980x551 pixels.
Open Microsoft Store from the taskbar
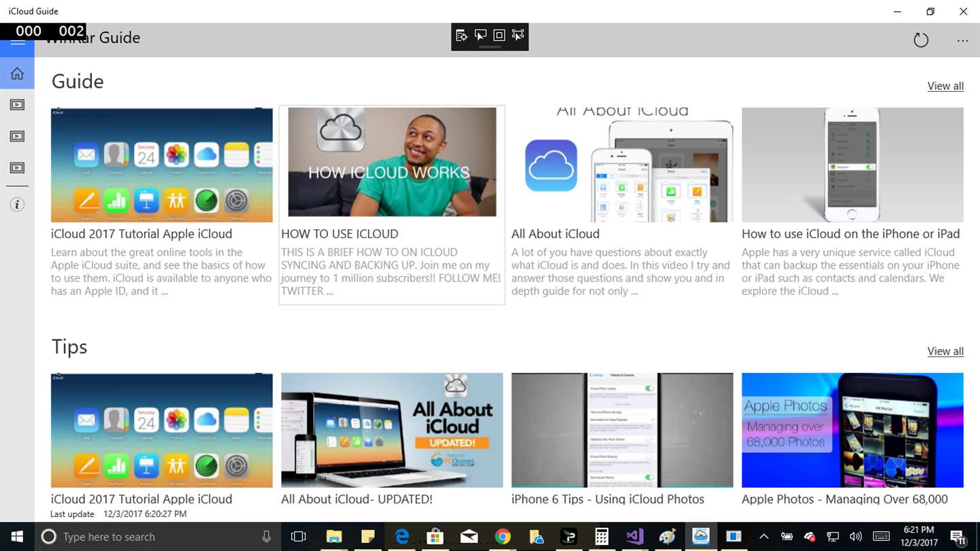click(436, 537)
